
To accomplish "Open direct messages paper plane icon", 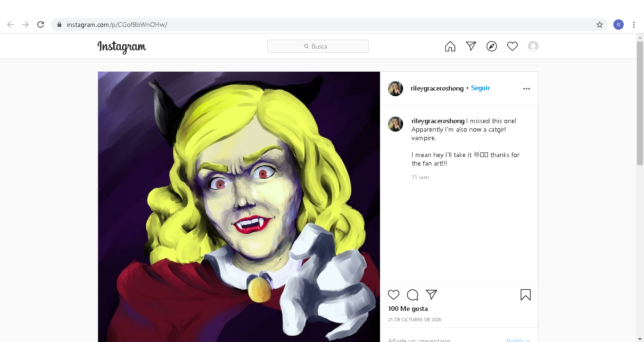I will point(471,46).
